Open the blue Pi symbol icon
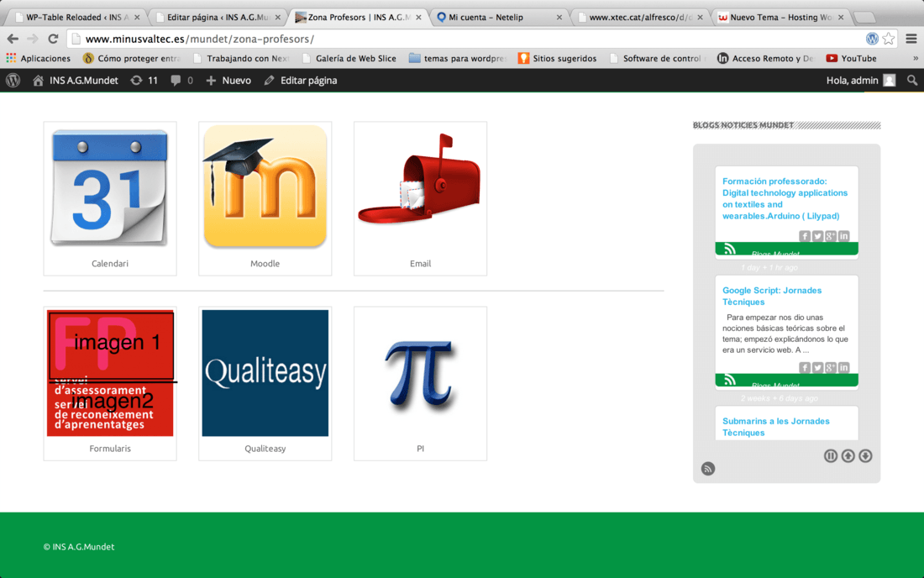924x578 pixels. [x=420, y=375]
